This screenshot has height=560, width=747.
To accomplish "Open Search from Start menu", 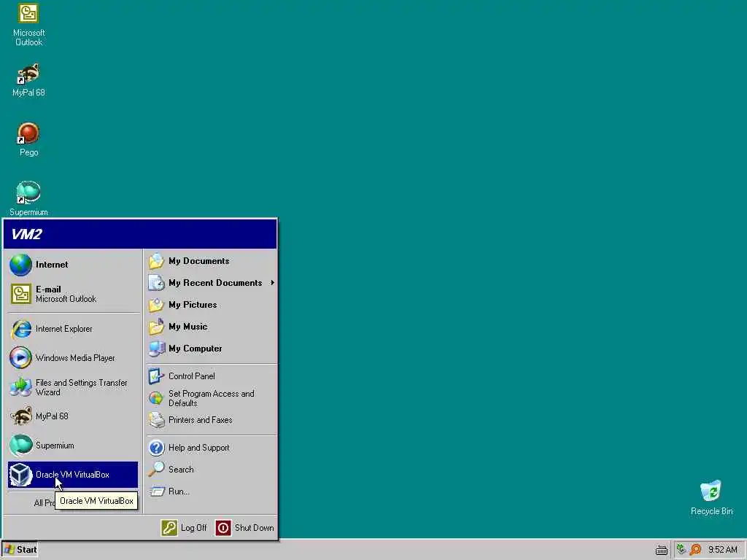I will coord(212,470).
